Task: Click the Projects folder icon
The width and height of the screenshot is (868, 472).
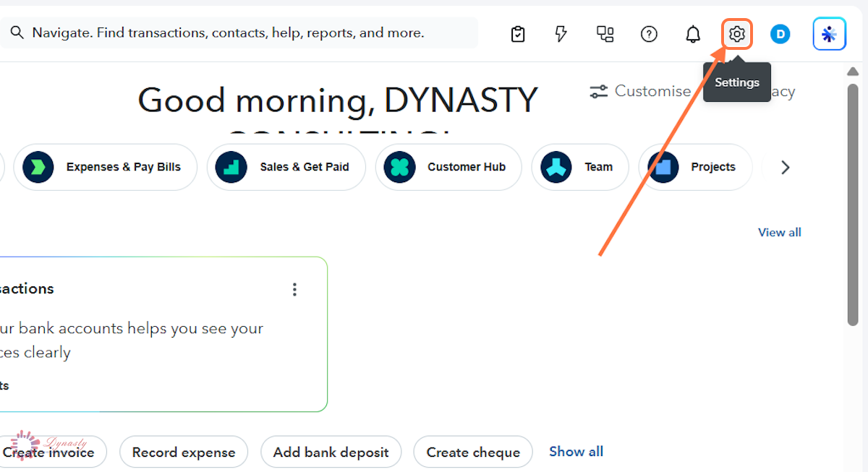Action: pos(663,167)
